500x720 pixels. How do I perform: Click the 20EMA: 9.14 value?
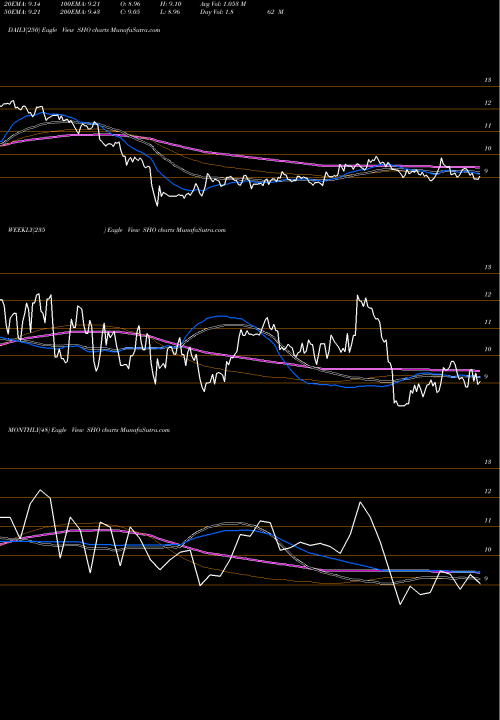[23, 4]
